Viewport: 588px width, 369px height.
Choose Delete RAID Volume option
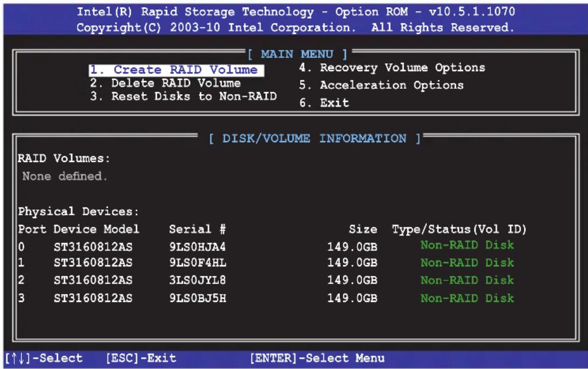tap(165, 84)
